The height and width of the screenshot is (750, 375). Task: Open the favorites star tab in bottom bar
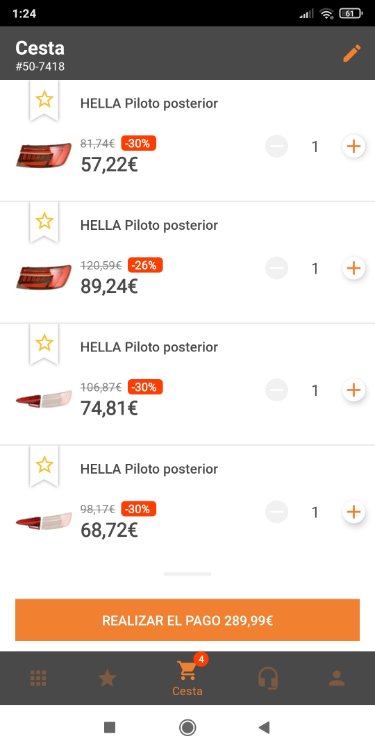point(107,678)
